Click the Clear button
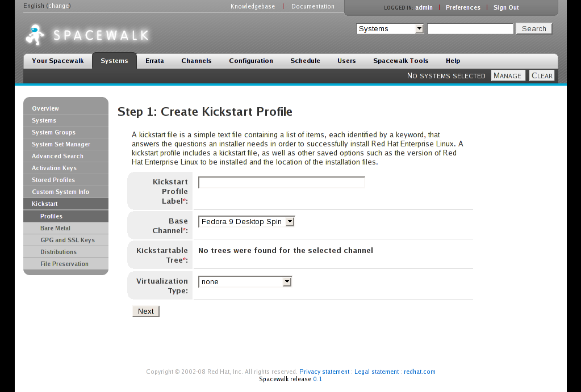 tap(542, 75)
